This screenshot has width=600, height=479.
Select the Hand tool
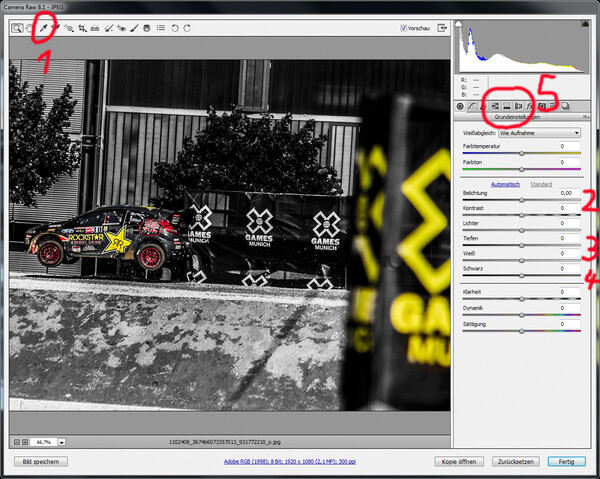29,28
